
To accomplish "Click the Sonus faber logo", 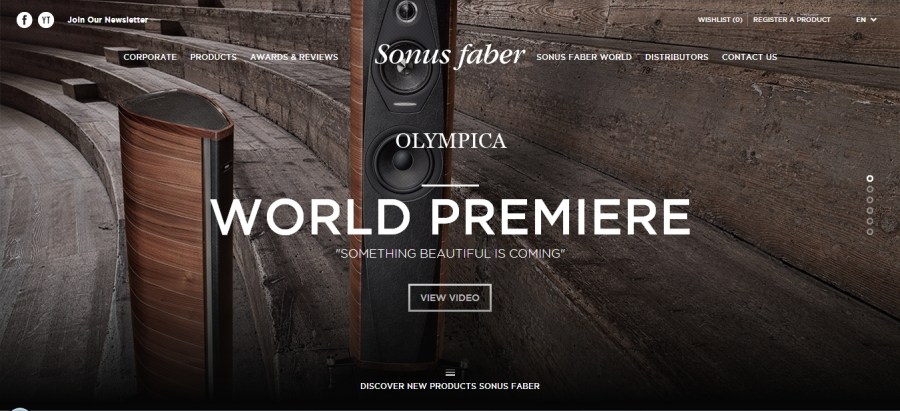I will [x=449, y=56].
